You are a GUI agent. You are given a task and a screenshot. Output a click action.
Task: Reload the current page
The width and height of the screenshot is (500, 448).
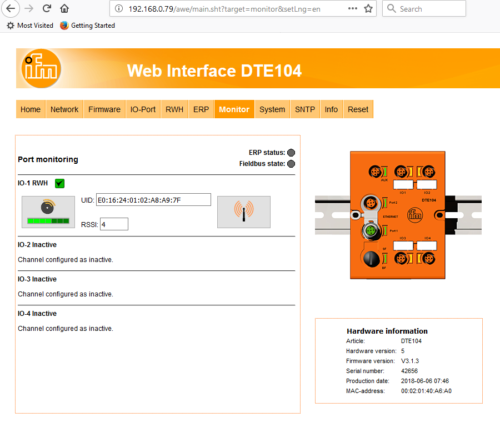pos(47,8)
